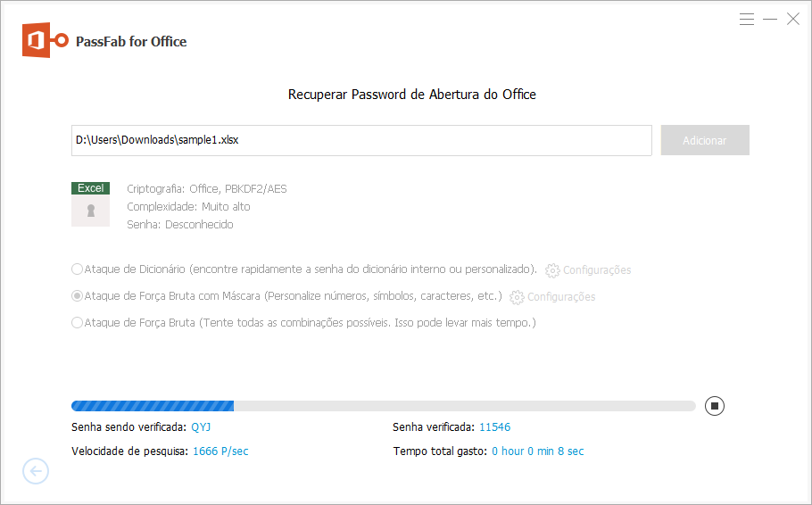The image size is (812, 505).
Task: Click the Complexidade: Muito alto text
Action: [188, 207]
